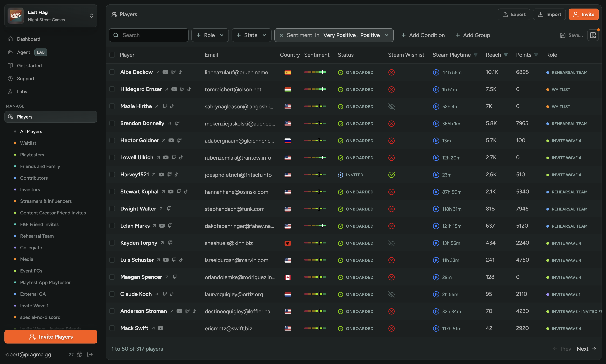Toggle the select-all players checkbox

click(112, 55)
